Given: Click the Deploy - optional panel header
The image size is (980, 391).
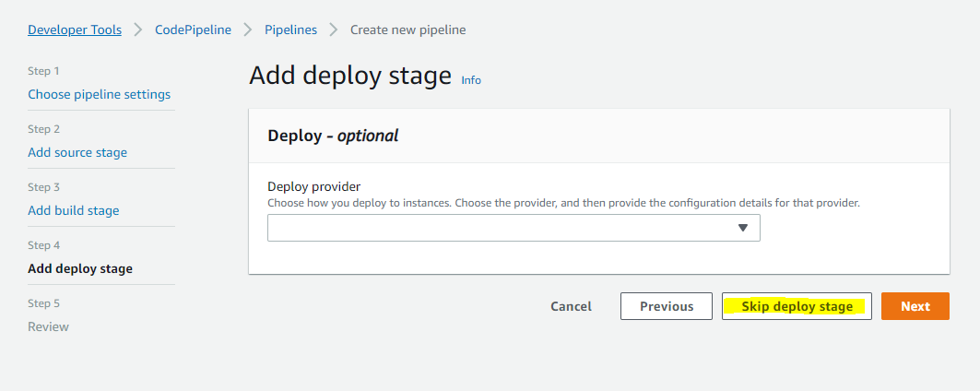Looking at the screenshot, I should pos(599,136).
